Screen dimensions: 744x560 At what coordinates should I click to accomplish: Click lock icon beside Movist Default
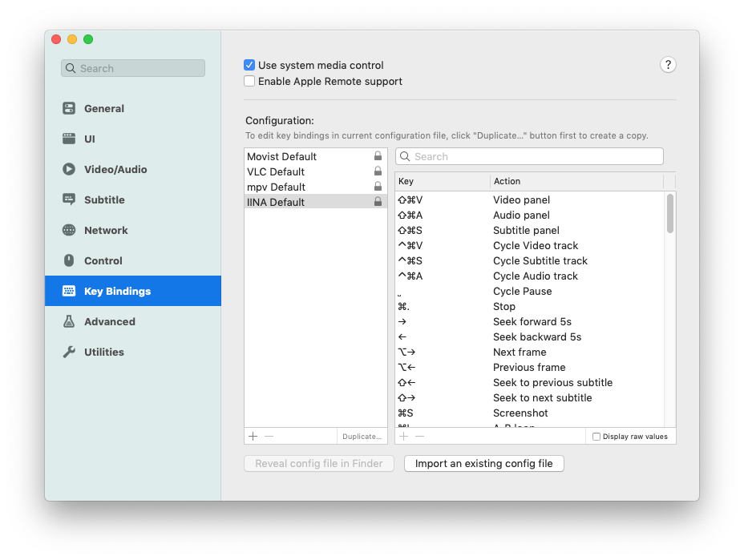[x=378, y=156]
